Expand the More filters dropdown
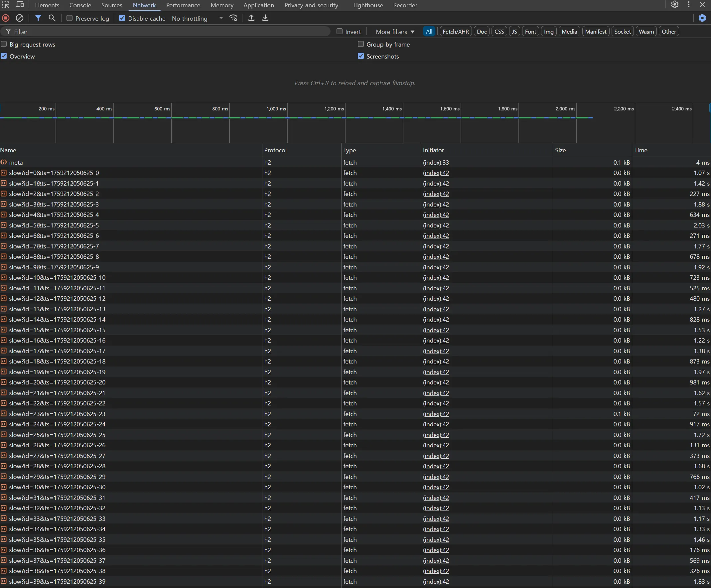 pos(395,32)
